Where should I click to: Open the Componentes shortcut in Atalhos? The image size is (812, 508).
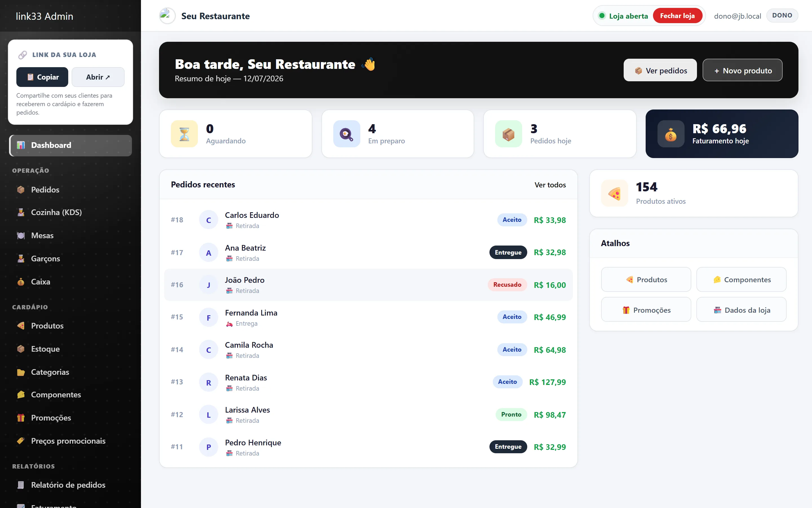point(741,279)
